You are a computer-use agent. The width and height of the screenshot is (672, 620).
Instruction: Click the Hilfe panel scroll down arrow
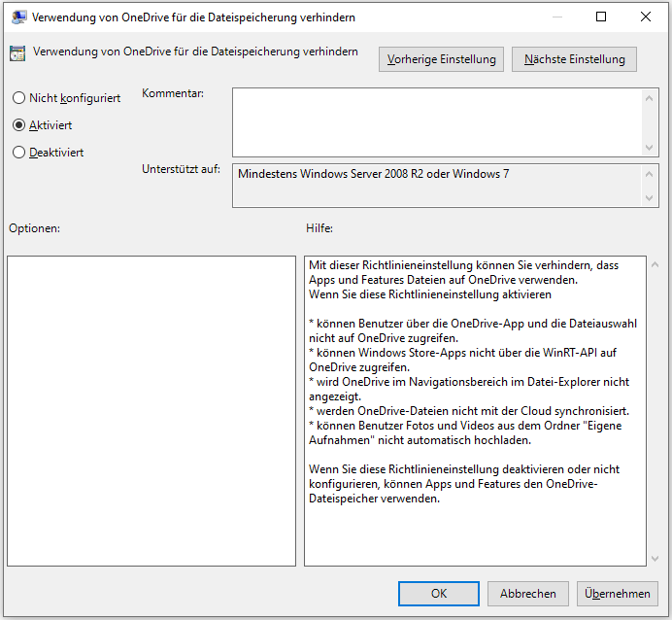click(x=655, y=558)
